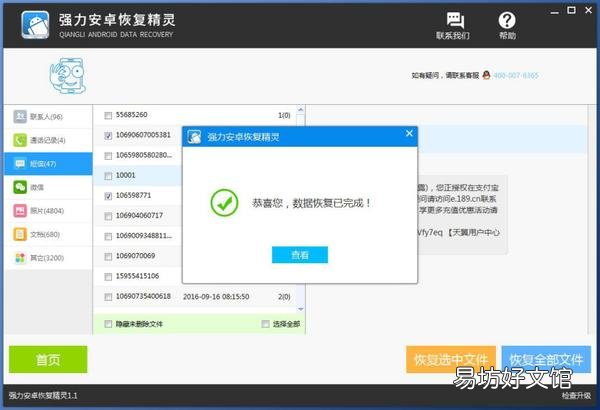Check the box for 1069070069
This screenshot has width=600, height=410.
[x=108, y=256]
